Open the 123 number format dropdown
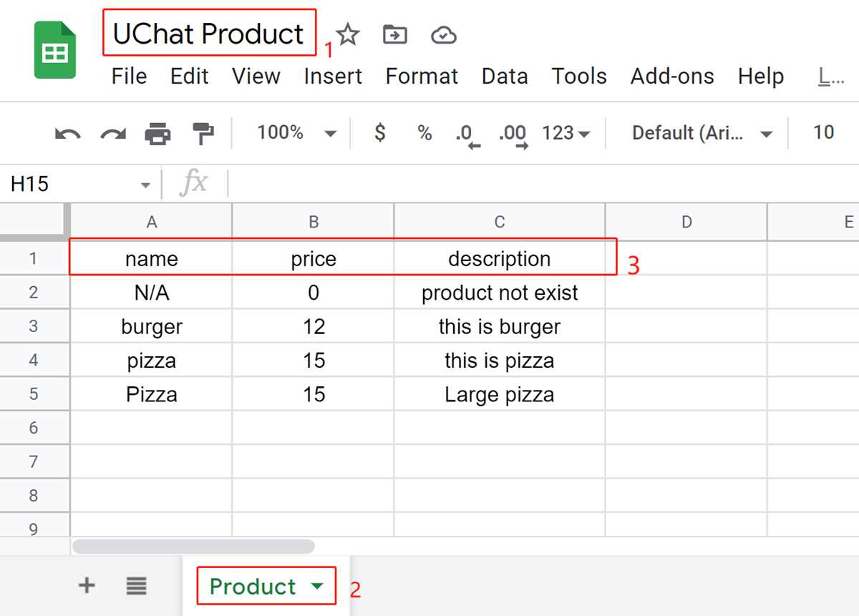 click(x=566, y=132)
